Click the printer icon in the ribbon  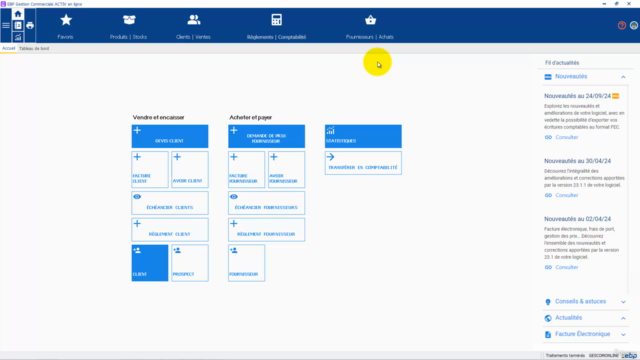(30, 25)
